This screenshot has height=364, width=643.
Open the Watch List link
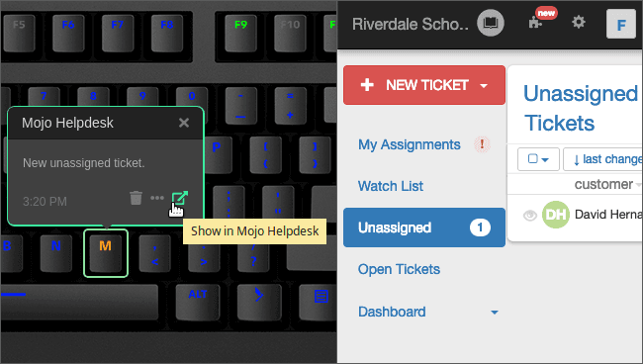pyautogui.click(x=391, y=186)
